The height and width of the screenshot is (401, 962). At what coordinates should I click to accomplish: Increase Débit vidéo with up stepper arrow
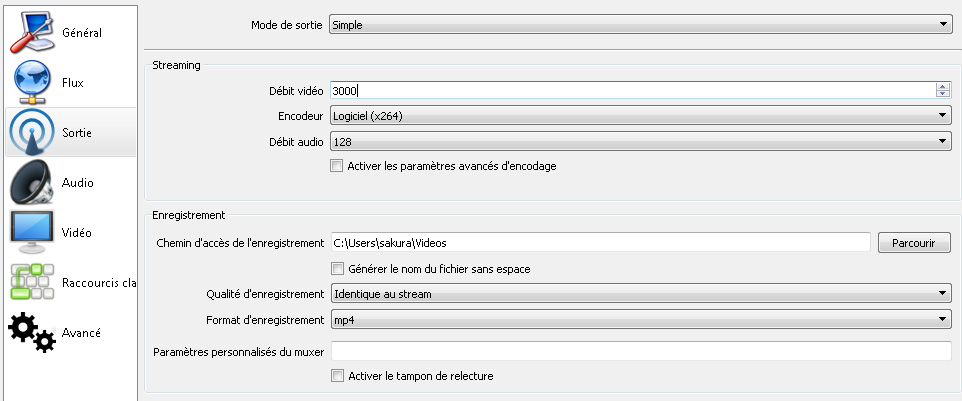[x=943, y=86]
